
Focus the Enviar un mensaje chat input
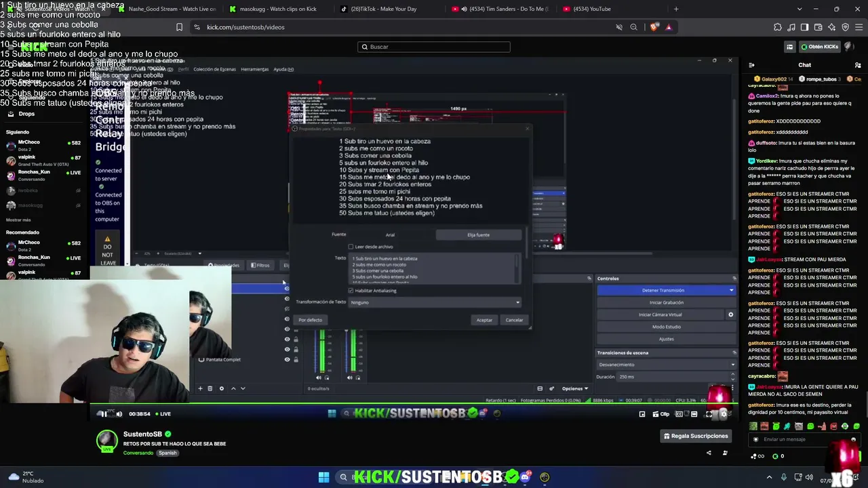pos(804,439)
